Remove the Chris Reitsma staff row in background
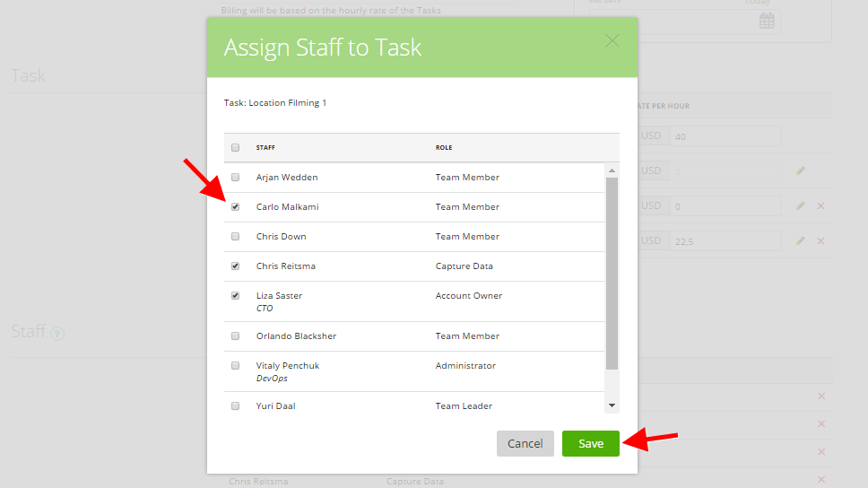The height and width of the screenshot is (488, 868). [821, 480]
